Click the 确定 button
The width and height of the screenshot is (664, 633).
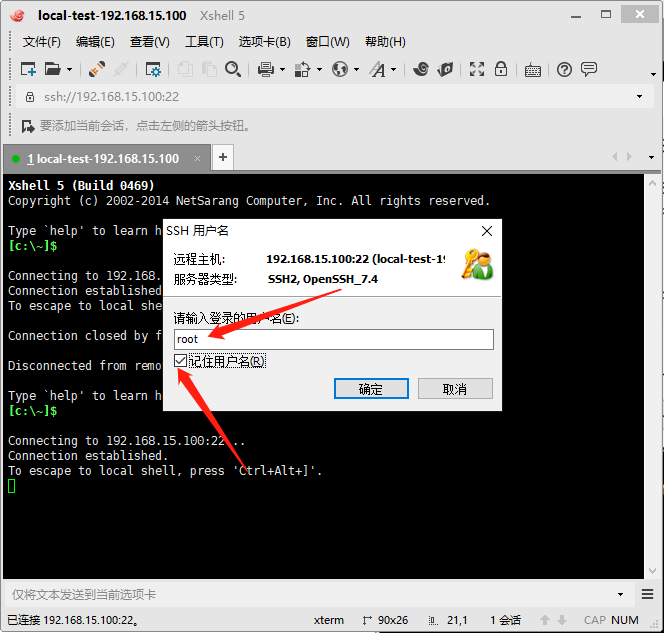371,389
